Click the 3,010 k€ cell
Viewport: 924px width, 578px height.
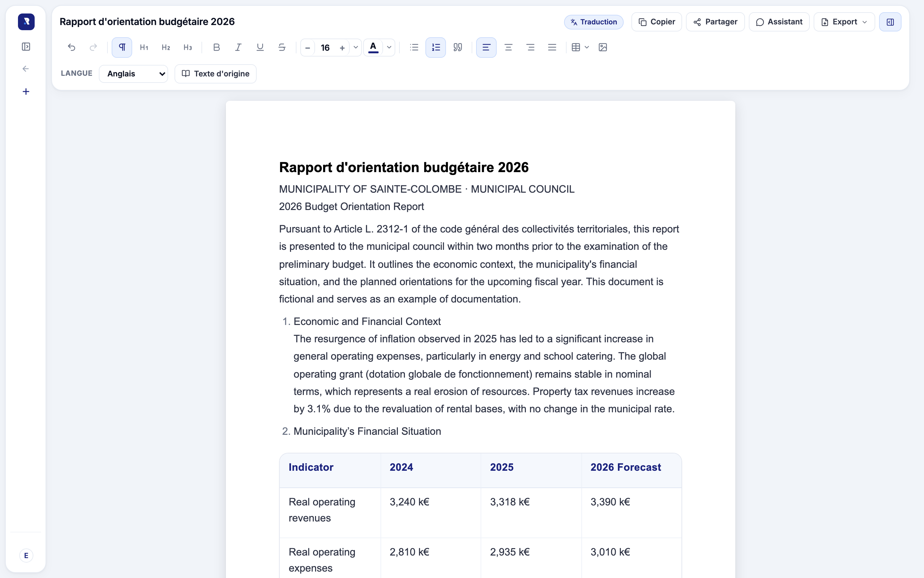tap(631, 558)
